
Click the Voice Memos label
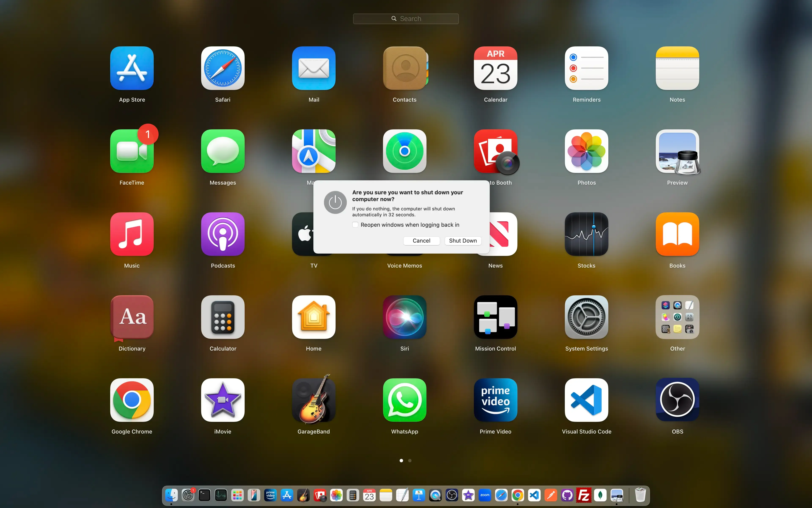pos(405,266)
